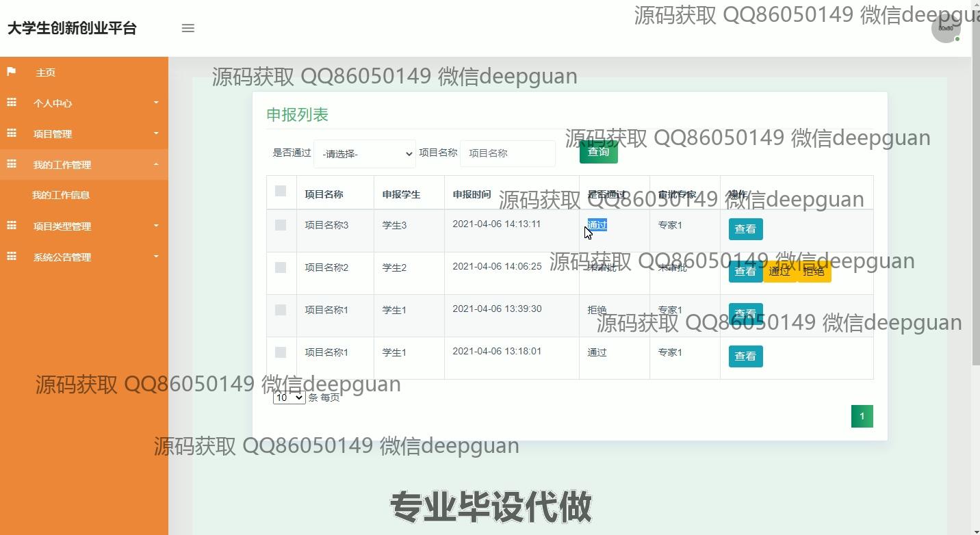The height and width of the screenshot is (535, 980).
Task: Click the flag icon beside 主页
Action: pyautogui.click(x=12, y=72)
